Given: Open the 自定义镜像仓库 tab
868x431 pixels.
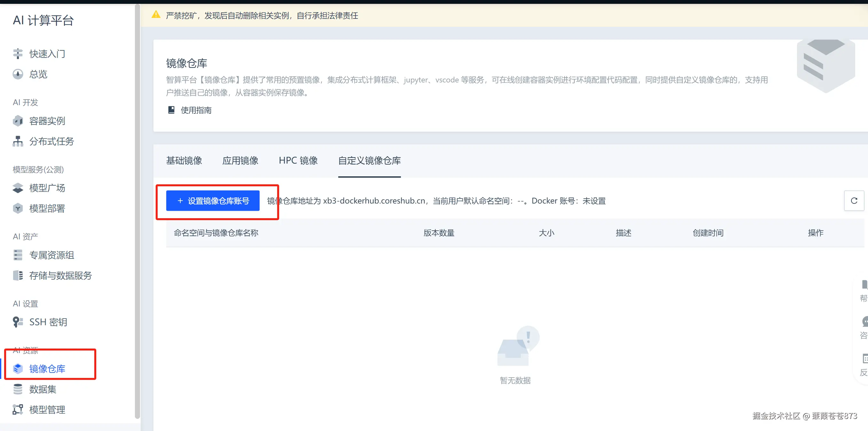Looking at the screenshot, I should tap(369, 161).
